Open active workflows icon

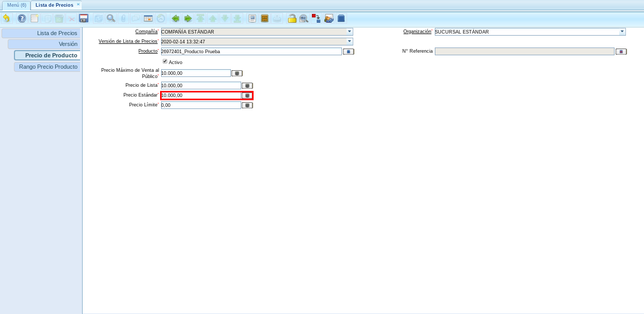316,19
